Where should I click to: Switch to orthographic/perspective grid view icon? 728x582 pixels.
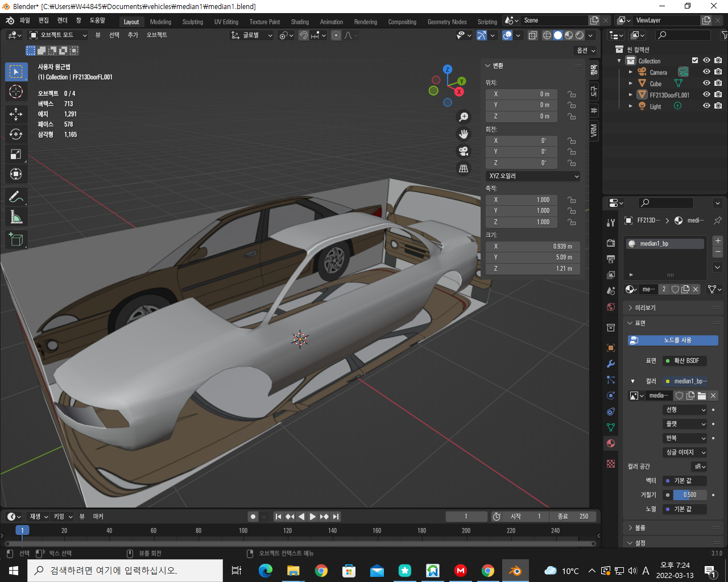pyautogui.click(x=464, y=168)
